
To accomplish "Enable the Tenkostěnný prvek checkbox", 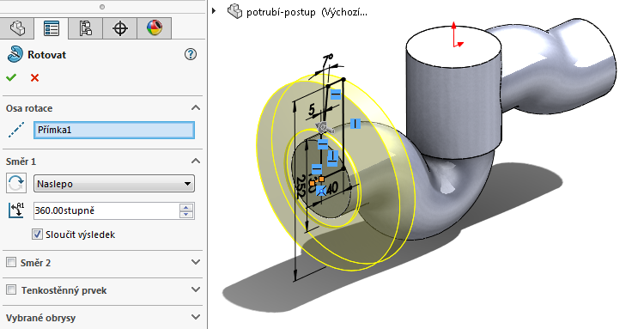I will [x=11, y=289].
